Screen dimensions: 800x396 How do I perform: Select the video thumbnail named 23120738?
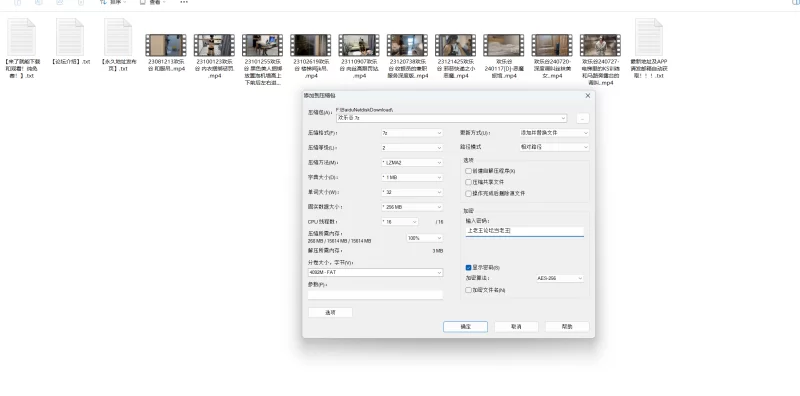click(x=407, y=45)
